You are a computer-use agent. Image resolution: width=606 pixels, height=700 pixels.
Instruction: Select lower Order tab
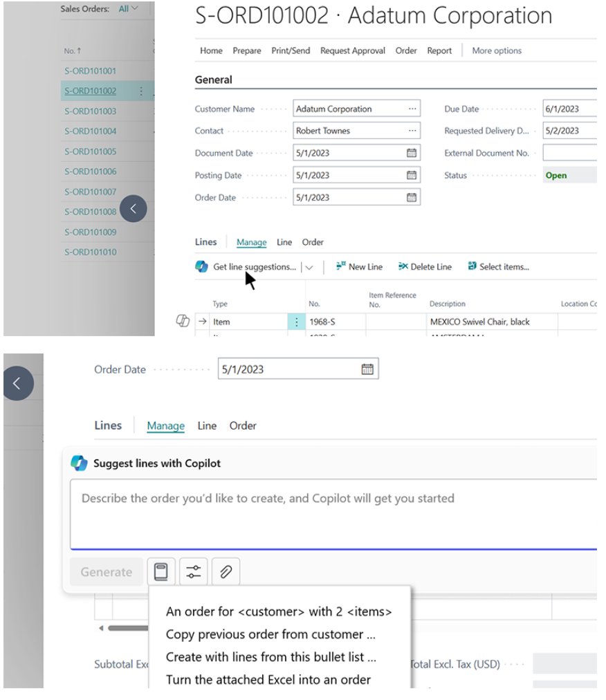243,425
